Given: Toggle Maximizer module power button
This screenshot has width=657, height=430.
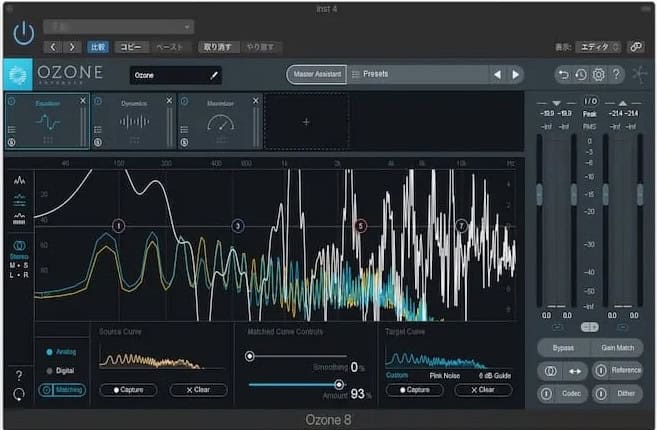Looking at the screenshot, I should tap(184, 101).
